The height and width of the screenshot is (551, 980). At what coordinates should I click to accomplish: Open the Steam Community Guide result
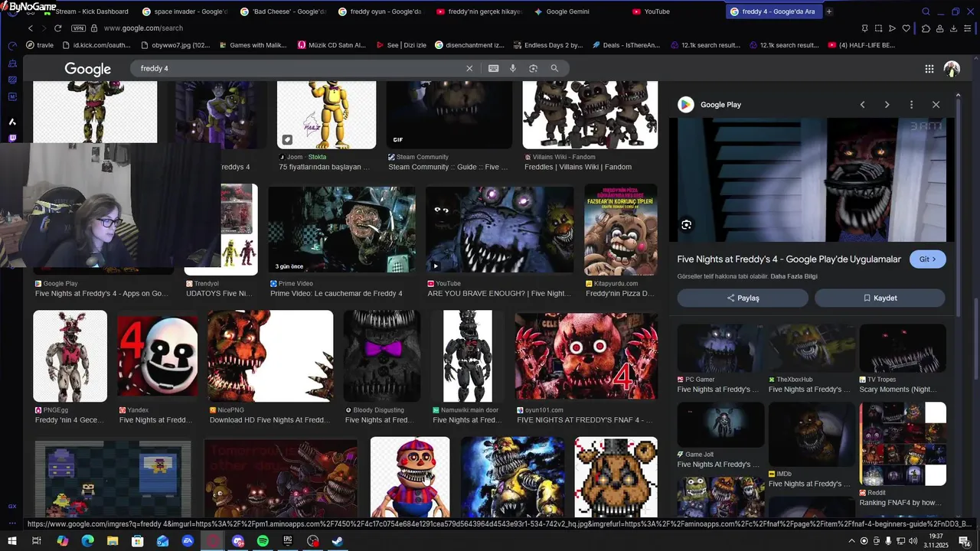449,115
